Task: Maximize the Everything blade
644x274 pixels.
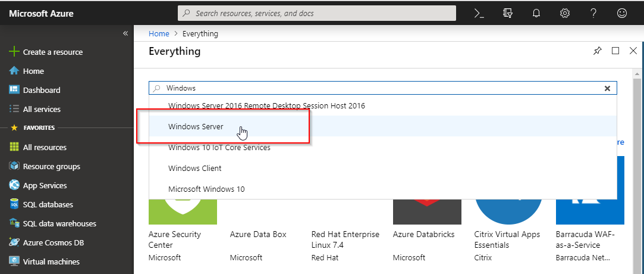Action: click(615, 51)
